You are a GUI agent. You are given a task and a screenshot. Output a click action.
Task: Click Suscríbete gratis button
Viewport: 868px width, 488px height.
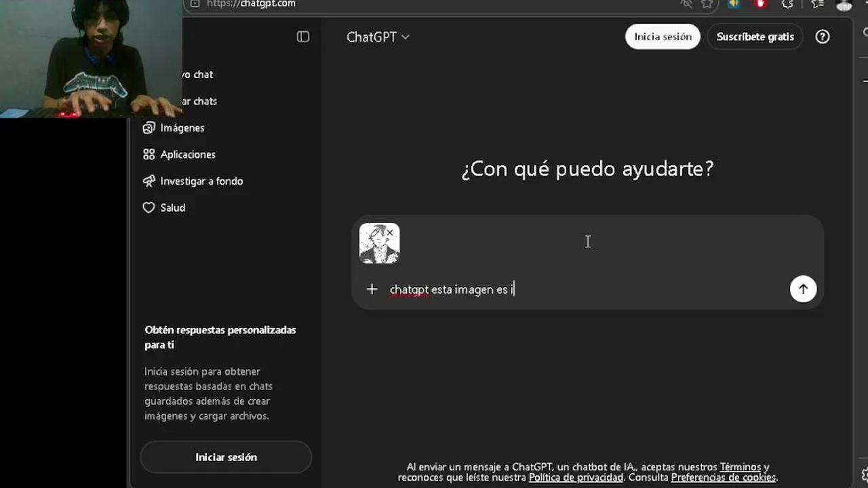click(755, 37)
